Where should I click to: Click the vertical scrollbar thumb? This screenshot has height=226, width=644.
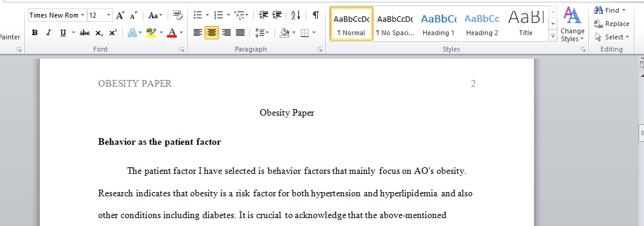pos(641,133)
